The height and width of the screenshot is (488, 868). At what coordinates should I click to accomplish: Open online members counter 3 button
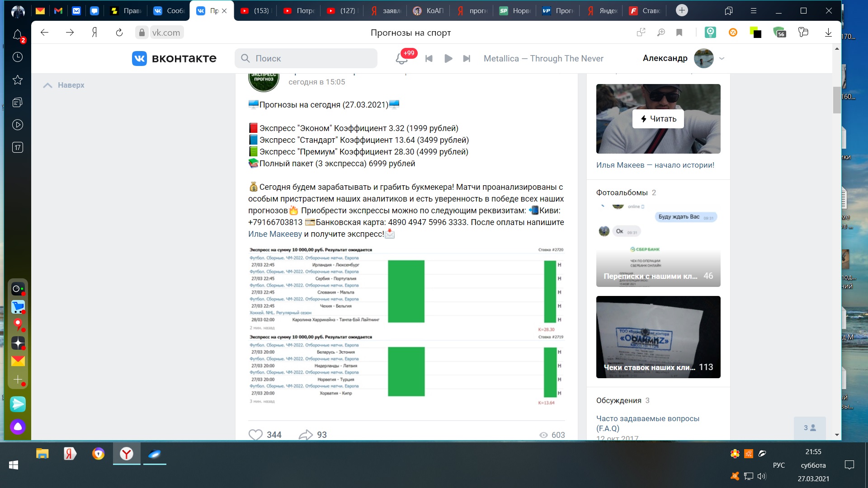[810, 427]
